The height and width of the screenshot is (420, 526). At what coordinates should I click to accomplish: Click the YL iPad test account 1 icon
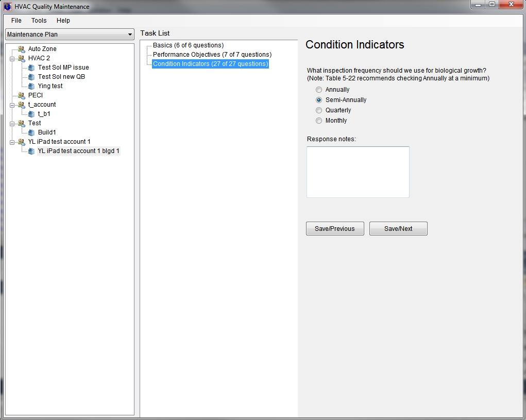[x=22, y=142]
